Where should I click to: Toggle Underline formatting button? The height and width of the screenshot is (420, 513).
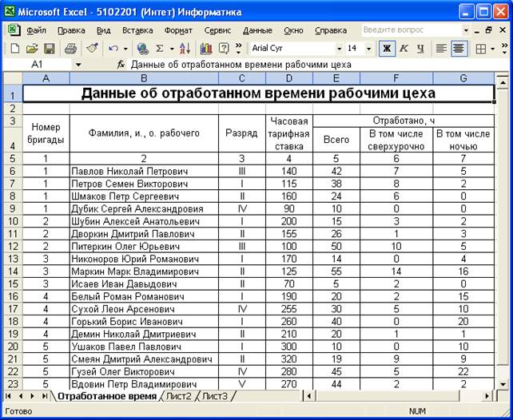pyautogui.click(x=420, y=49)
